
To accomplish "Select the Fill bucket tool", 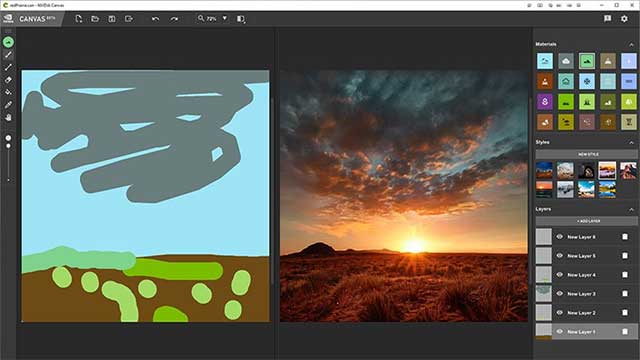I will [x=8, y=92].
